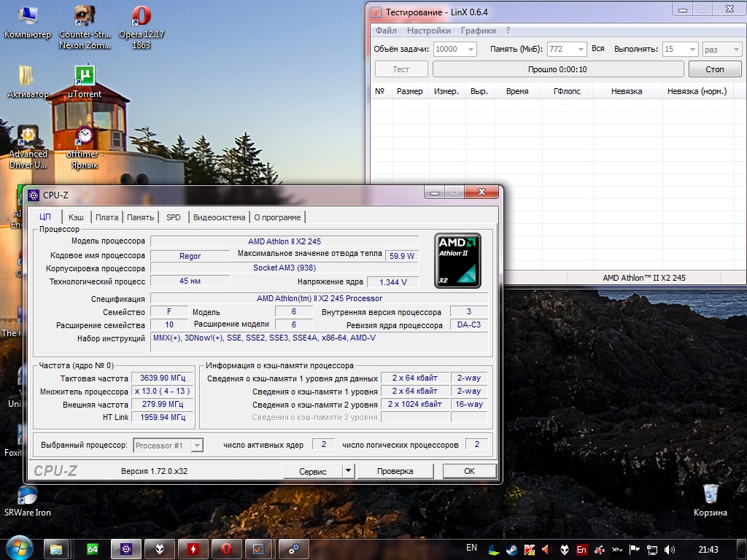Open the Action Center flag tray icon
The image size is (747, 560).
(x=635, y=550)
